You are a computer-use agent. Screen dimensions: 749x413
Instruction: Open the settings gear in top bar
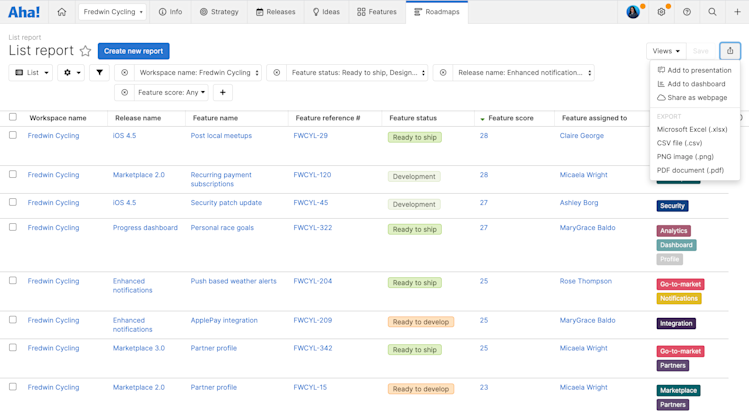(661, 12)
